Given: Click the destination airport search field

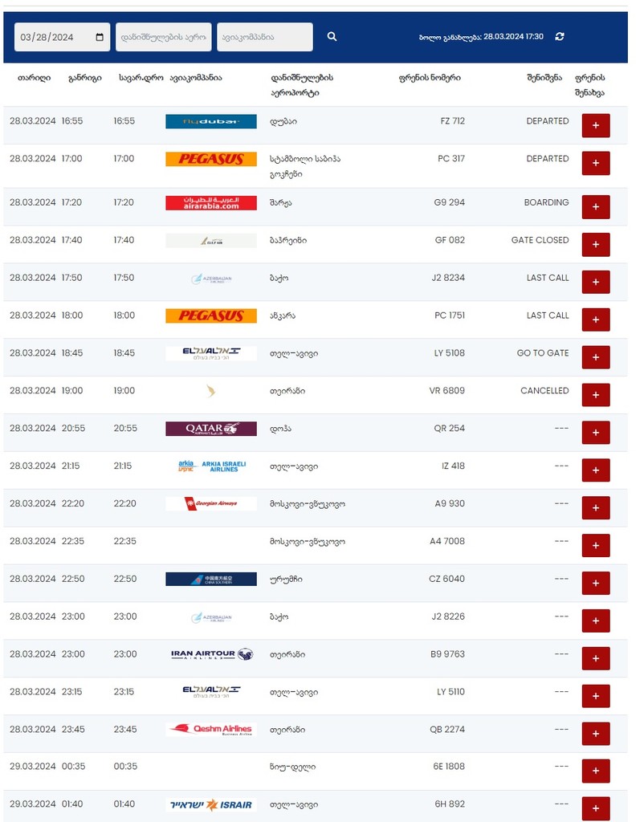Looking at the screenshot, I should [x=164, y=37].
